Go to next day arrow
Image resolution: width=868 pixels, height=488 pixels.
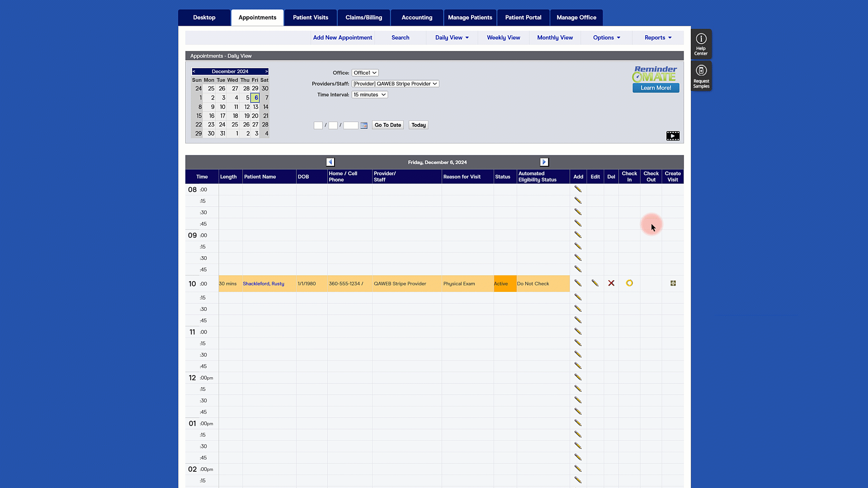[544, 162]
